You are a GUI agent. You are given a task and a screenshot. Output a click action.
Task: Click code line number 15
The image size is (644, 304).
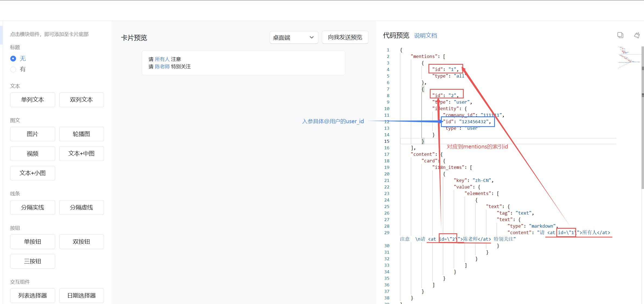coord(387,141)
